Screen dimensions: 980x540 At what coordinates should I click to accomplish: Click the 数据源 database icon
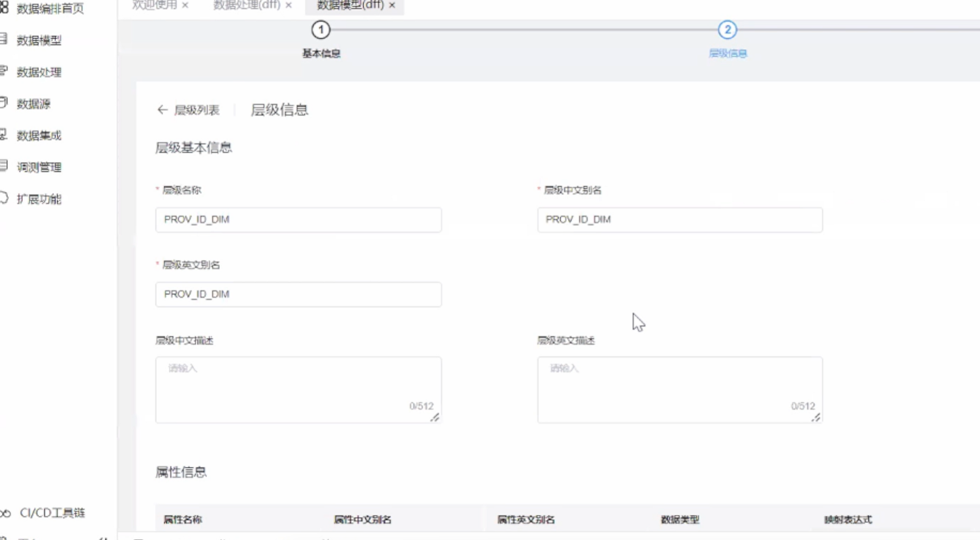click(x=4, y=102)
